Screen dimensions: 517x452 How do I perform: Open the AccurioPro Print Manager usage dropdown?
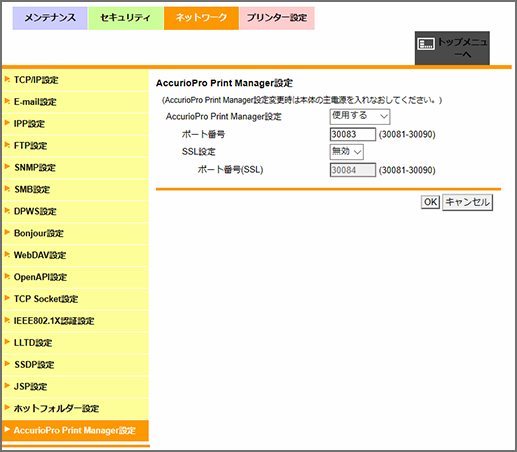(360, 116)
